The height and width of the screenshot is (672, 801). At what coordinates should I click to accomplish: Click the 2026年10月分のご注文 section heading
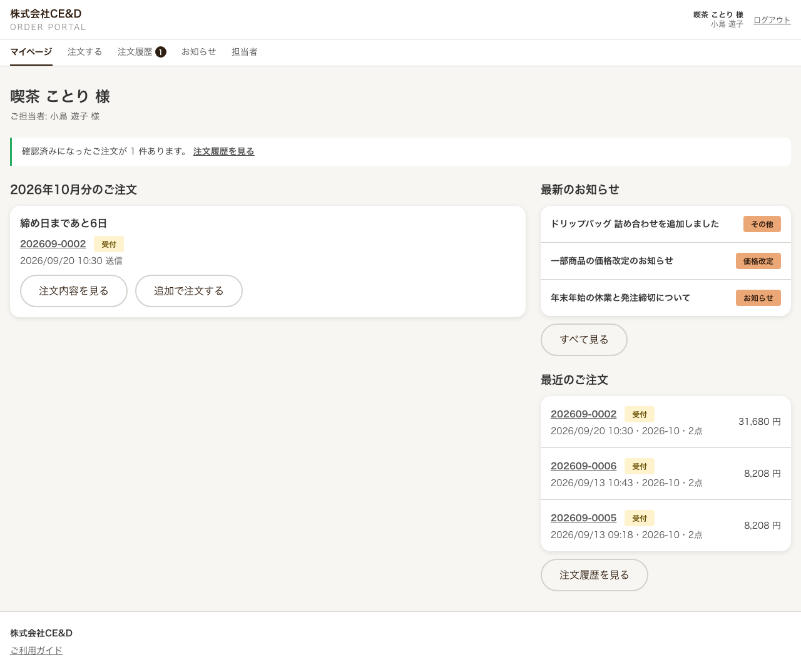point(73,190)
